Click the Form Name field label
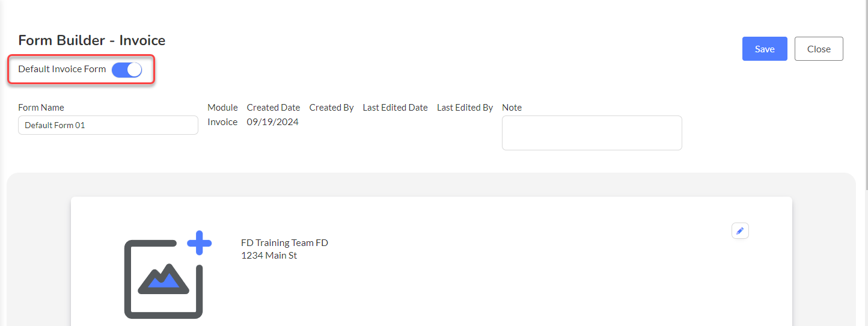Viewport: 868px width, 326px height. [41, 108]
